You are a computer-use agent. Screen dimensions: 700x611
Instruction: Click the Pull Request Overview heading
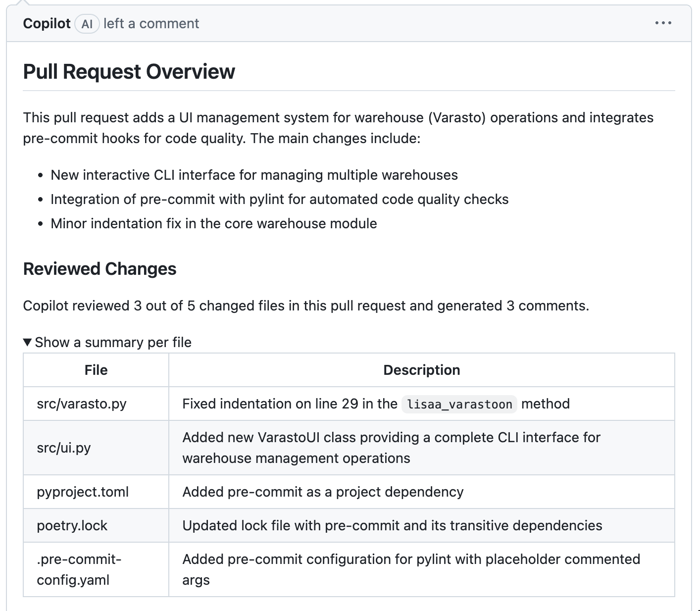129,71
